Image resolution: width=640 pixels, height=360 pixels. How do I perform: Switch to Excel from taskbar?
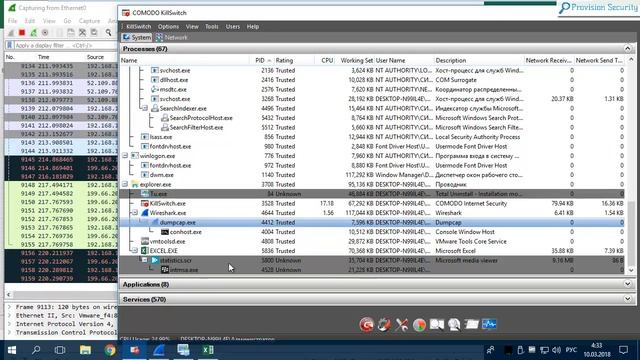[x=208, y=350]
